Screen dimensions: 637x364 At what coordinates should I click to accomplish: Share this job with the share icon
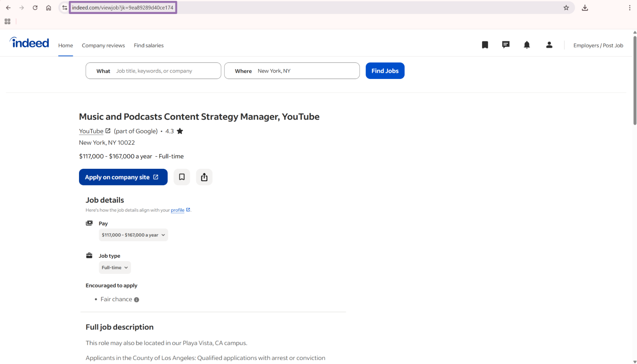click(204, 177)
